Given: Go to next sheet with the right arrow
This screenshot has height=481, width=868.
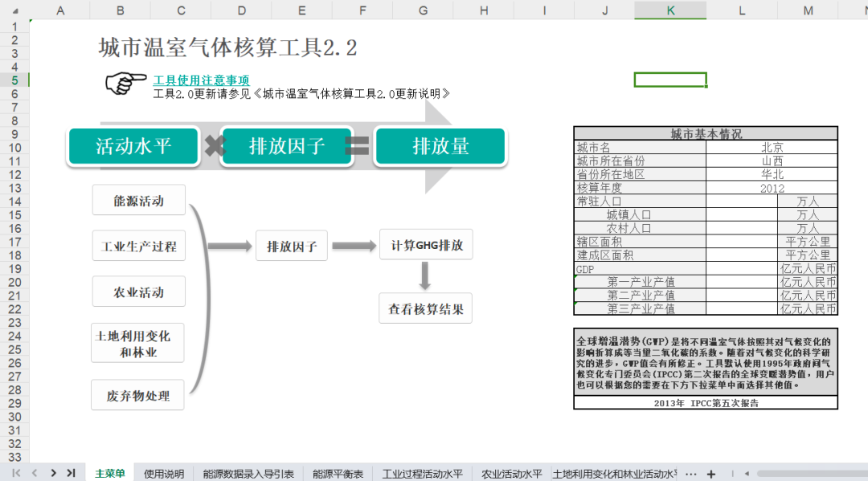Looking at the screenshot, I should 53,473.
